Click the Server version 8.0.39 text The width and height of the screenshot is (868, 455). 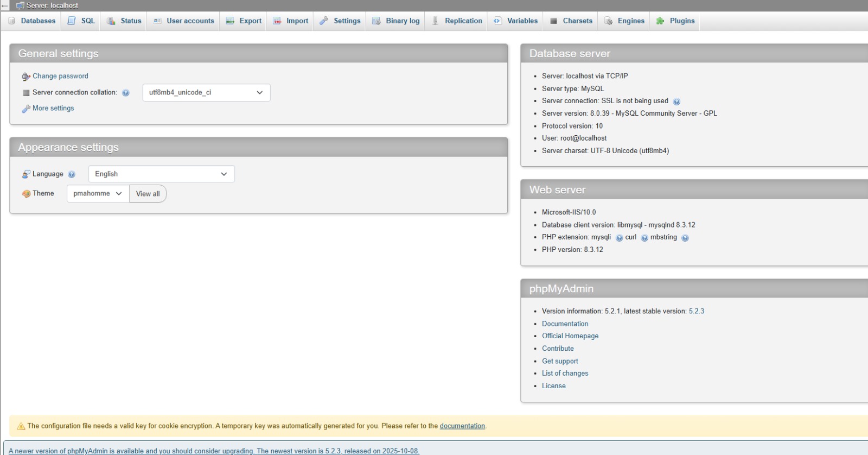click(629, 113)
